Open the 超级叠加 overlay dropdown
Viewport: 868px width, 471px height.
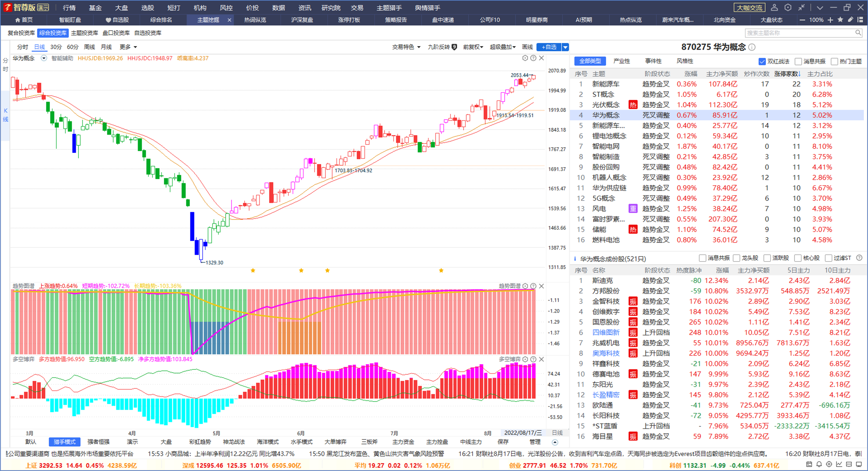[x=503, y=47]
